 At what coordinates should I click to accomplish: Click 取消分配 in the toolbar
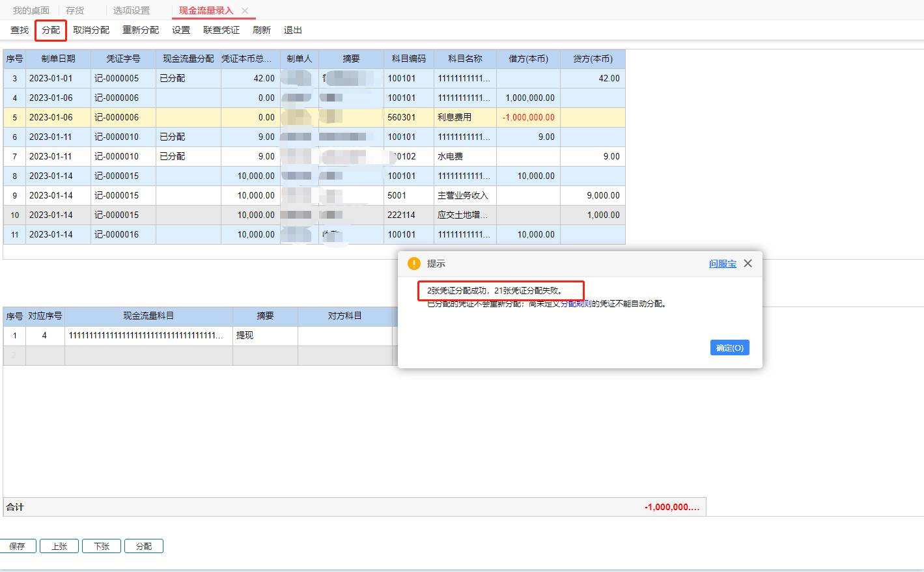click(91, 30)
